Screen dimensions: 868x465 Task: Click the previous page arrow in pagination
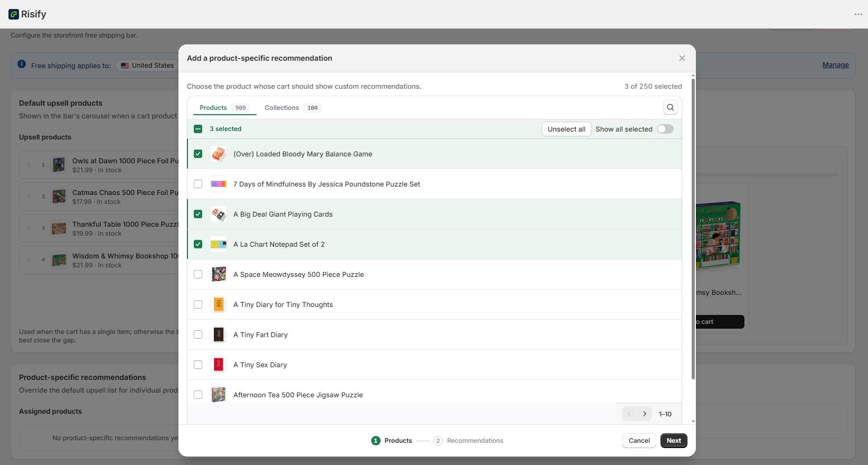(x=629, y=414)
